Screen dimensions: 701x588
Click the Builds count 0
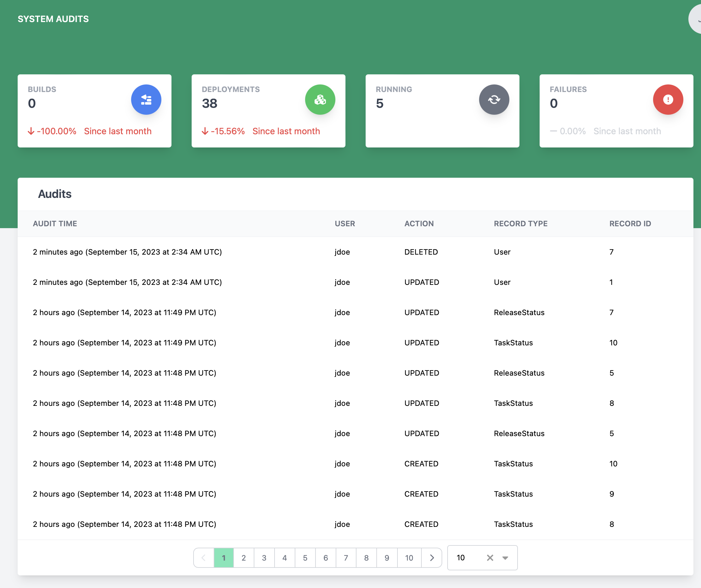pos(32,103)
